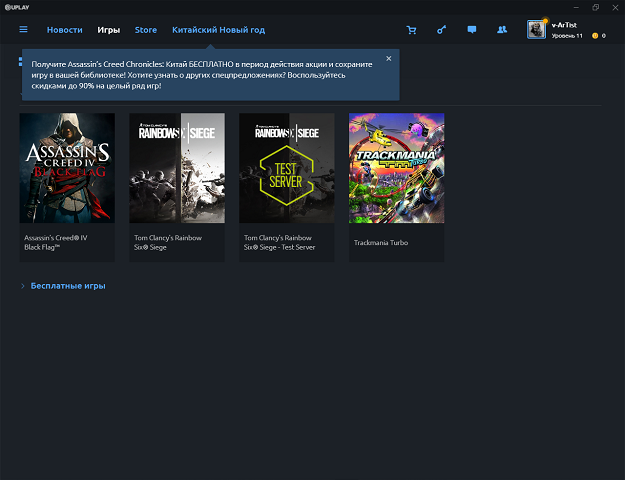Expand the Бесплатные игры section

click(67, 286)
